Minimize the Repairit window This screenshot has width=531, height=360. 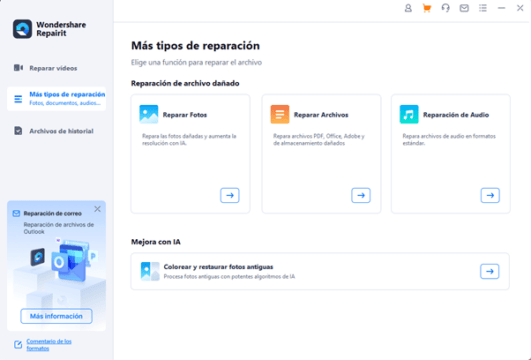coord(502,8)
